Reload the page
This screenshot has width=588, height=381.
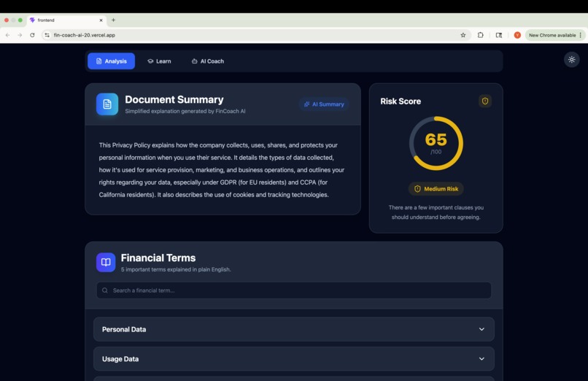click(32, 35)
